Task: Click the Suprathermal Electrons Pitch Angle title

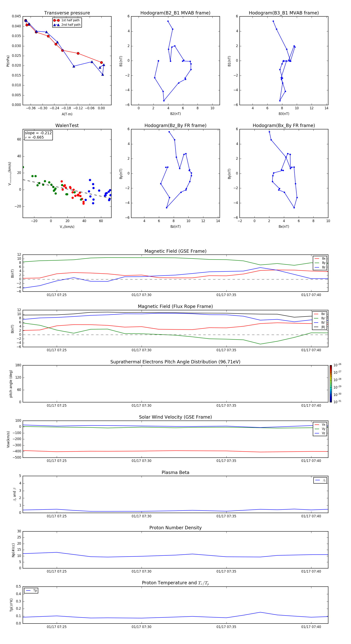Action: (x=175, y=362)
